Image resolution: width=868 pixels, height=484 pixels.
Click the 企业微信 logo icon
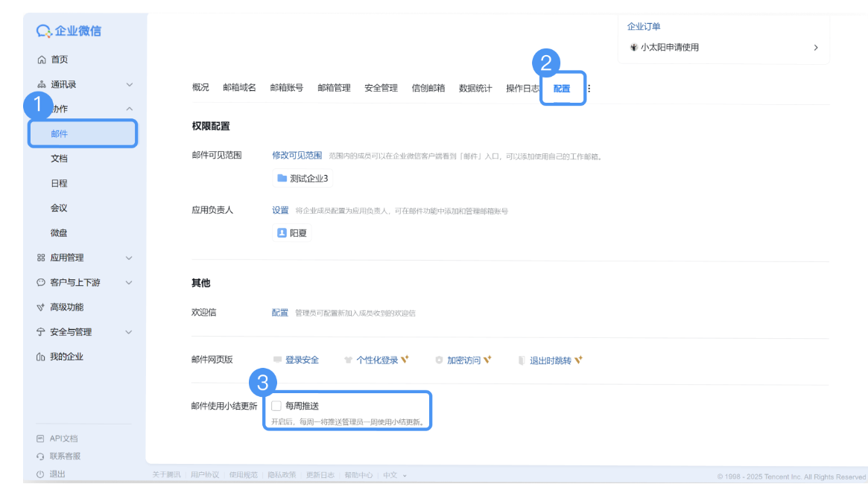pos(44,31)
